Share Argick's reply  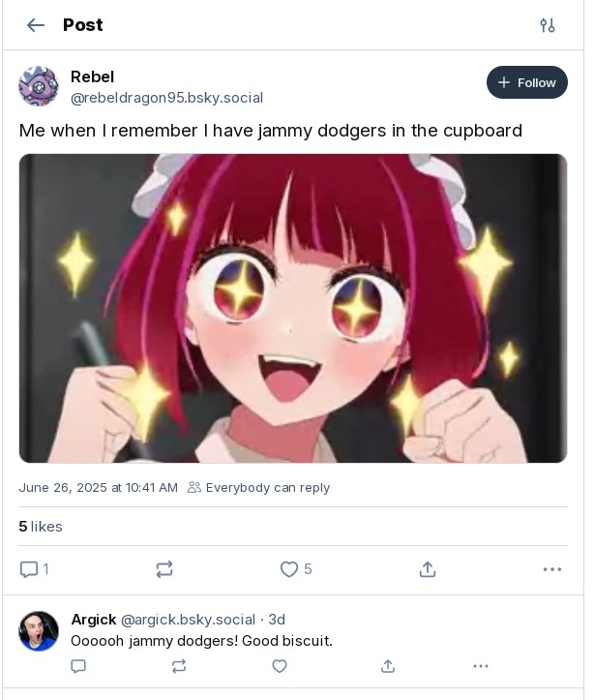point(388,666)
